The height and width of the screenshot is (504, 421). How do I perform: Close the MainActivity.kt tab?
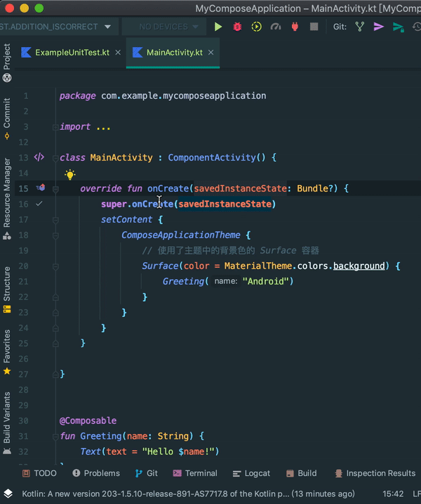210,53
